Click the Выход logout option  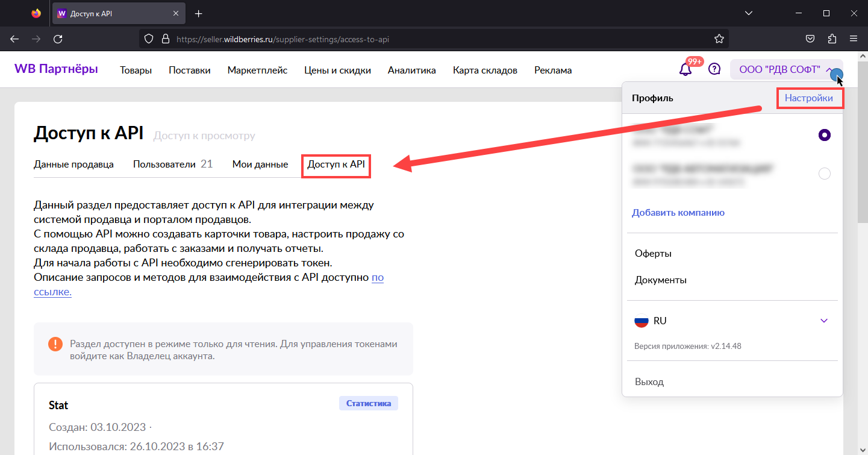649,382
